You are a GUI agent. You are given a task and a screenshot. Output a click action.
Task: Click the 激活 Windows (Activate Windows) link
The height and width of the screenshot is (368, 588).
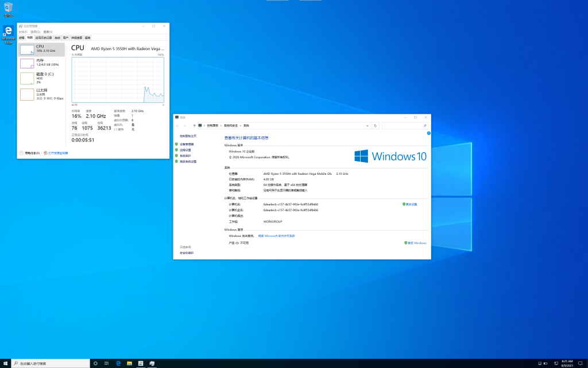tap(417, 243)
